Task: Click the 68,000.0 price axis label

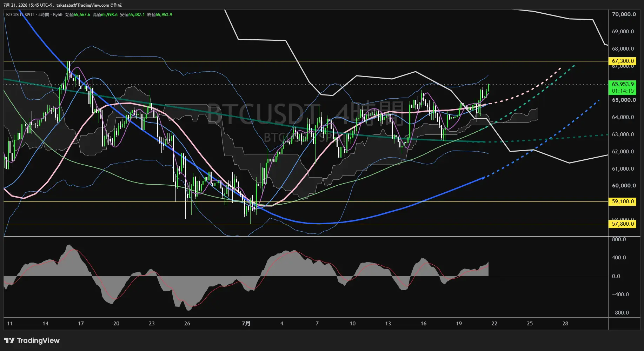Action: coord(623,49)
